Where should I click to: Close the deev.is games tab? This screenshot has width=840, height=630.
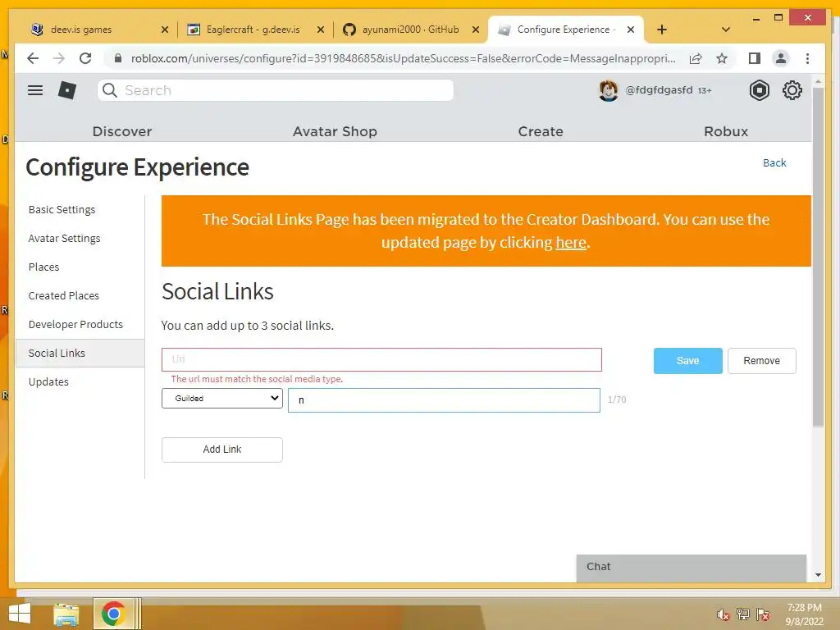[165, 30]
